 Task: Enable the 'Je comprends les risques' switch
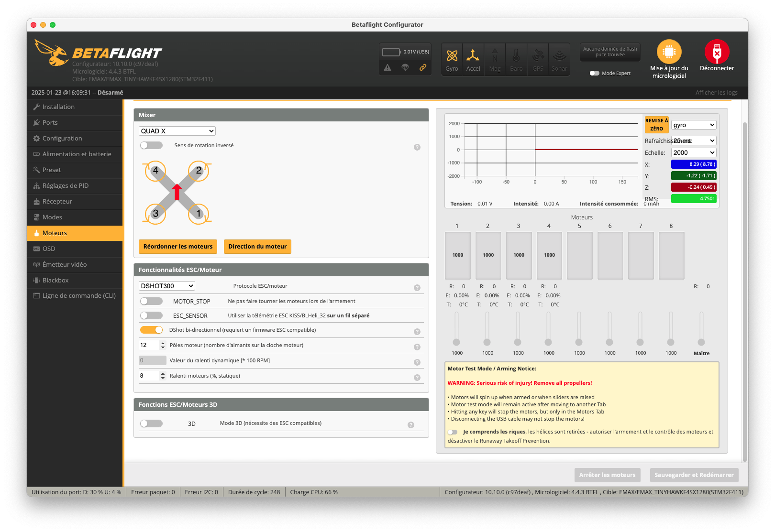point(453,432)
